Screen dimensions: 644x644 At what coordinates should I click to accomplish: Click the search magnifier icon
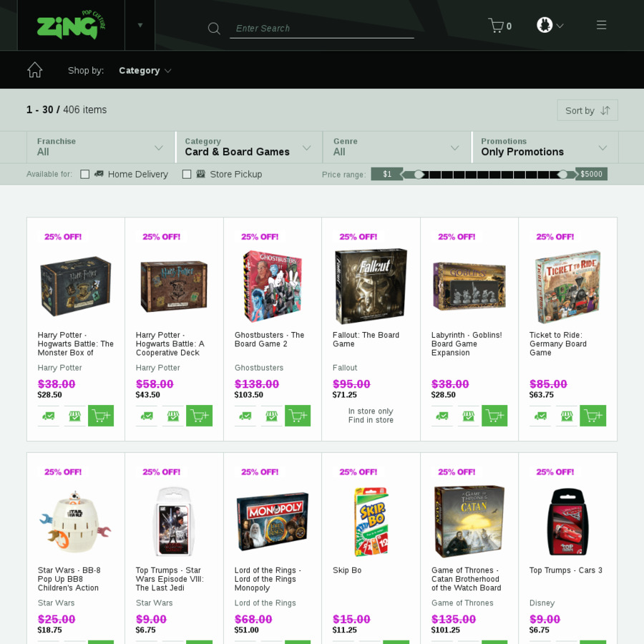click(214, 29)
